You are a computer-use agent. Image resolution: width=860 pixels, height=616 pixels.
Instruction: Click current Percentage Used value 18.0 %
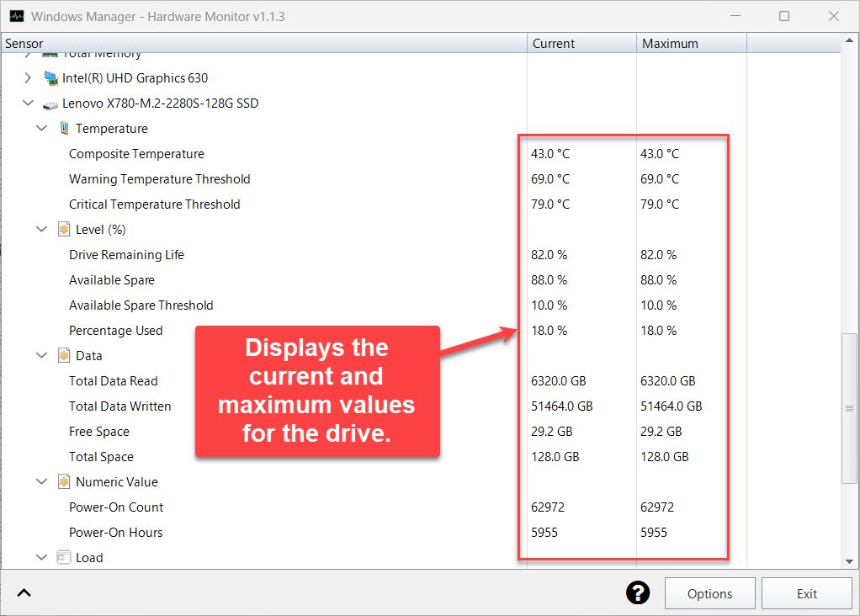[549, 330]
